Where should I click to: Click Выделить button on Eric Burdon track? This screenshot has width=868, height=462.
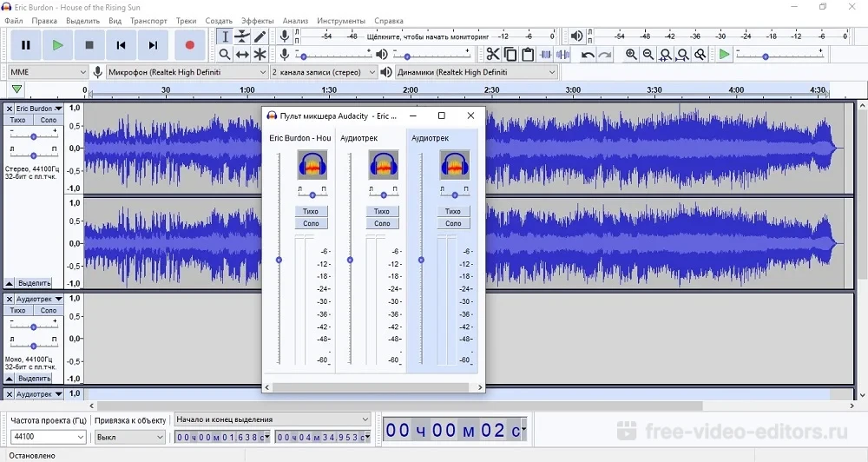[x=34, y=283]
